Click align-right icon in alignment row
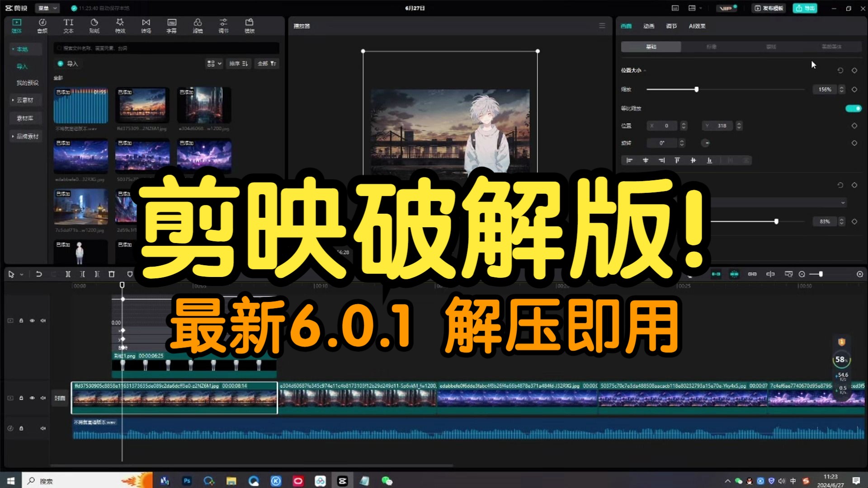Viewport: 868px width, 488px height. pos(661,160)
